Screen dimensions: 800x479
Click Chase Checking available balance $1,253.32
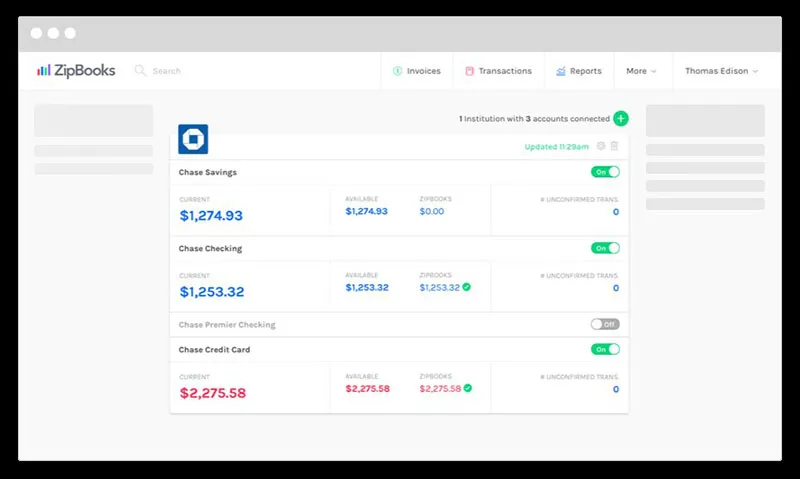click(x=367, y=287)
